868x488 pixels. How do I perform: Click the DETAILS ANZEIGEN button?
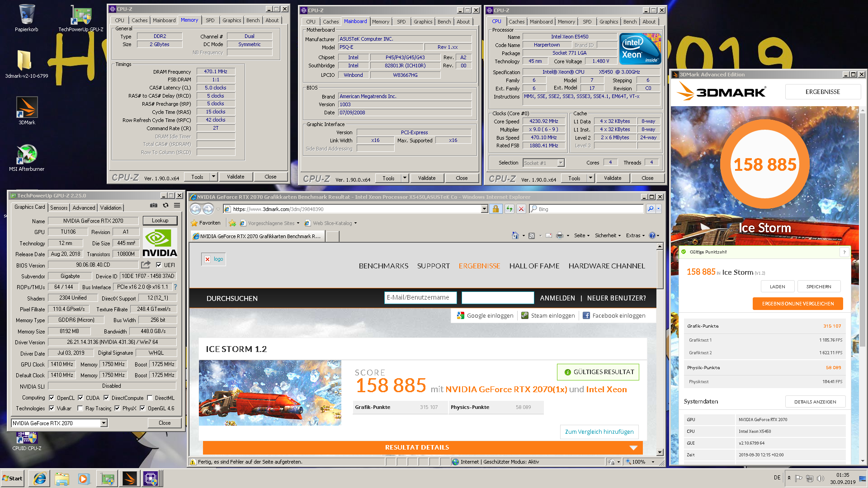[815, 402]
